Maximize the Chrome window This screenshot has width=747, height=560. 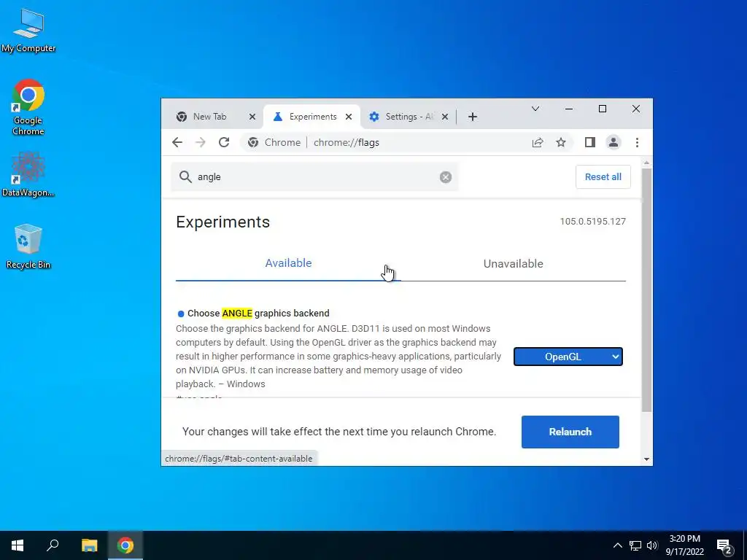point(602,109)
